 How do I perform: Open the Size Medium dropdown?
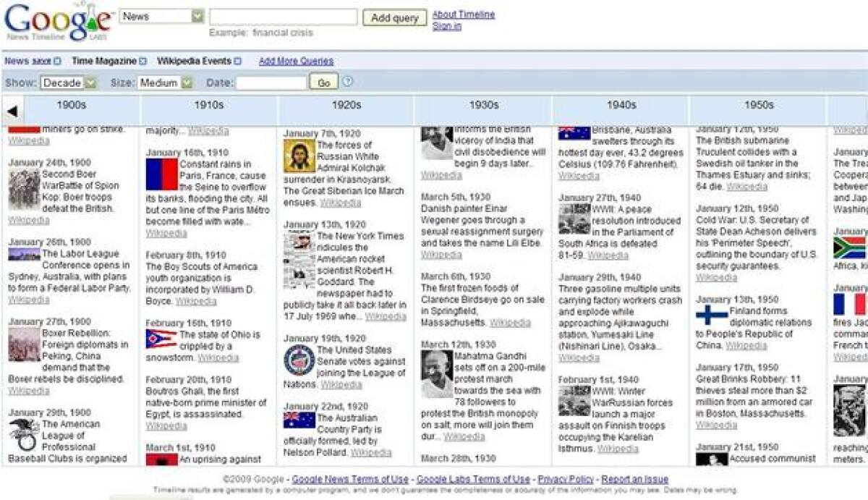click(166, 83)
